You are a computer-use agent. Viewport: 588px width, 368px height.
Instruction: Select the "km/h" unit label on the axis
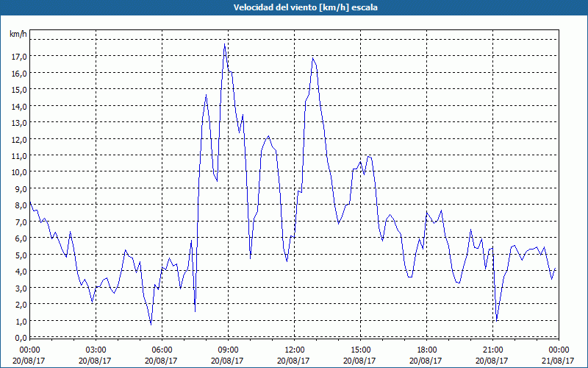[x=18, y=34]
